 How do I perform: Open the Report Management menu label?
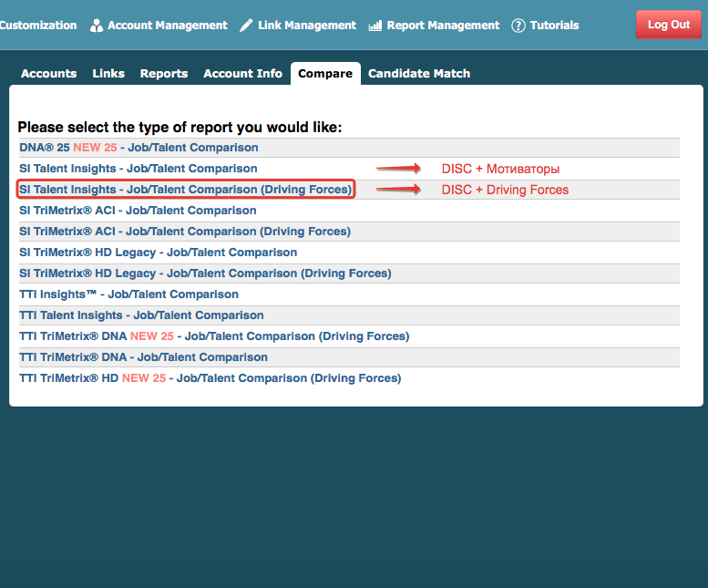click(x=443, y=26)
